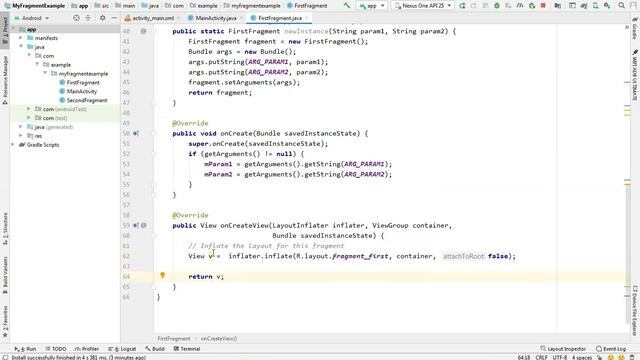This screenshot has height=360, width=640.
Task: Open the Terminal tool tab
Action: point(187,349)
